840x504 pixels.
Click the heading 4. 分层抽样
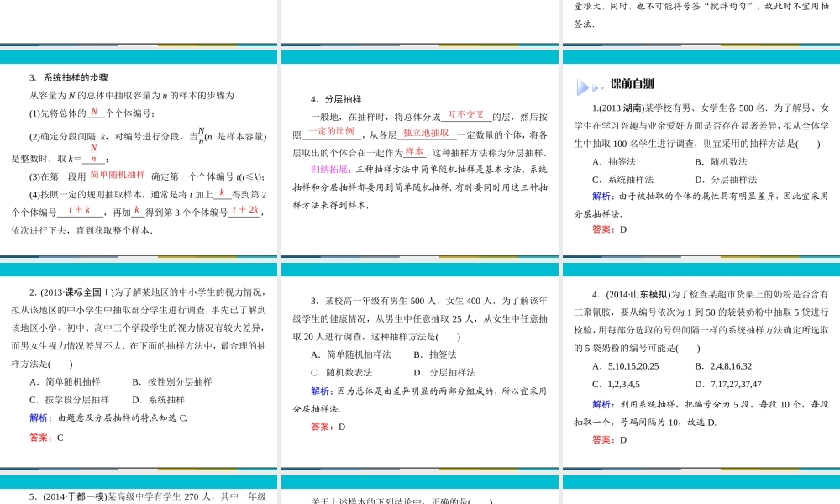tap(336, 99)
